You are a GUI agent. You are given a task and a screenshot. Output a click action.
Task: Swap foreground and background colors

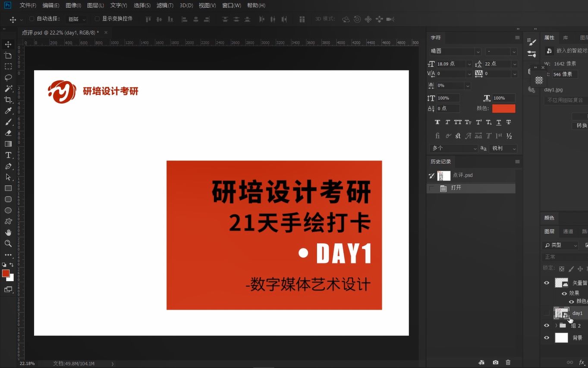click(x=12, y=265)
